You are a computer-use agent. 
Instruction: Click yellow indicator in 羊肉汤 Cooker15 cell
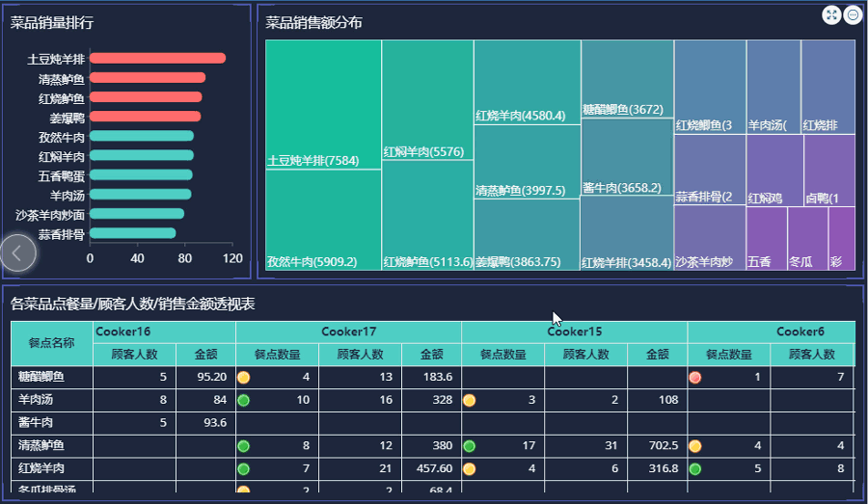pos(469,400)
